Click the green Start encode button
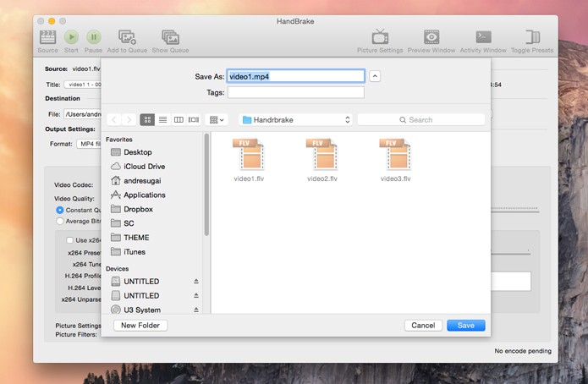This screenshot has height=384, width=588. [71, 37]
